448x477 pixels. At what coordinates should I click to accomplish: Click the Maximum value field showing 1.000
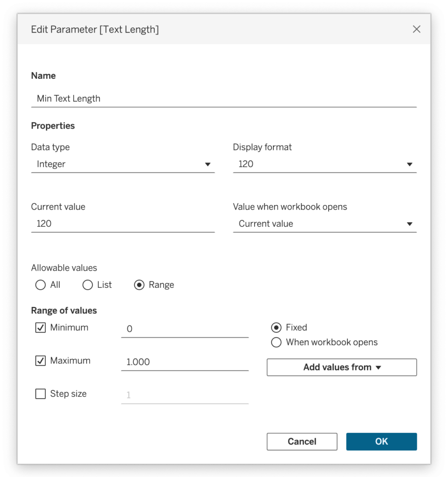coord(185,362)
